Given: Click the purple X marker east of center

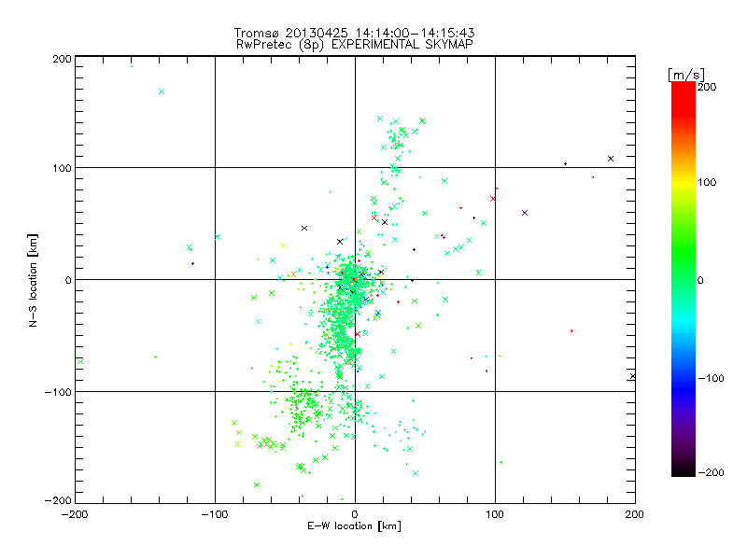Looking at the screenshot, I should click(525, 213).
